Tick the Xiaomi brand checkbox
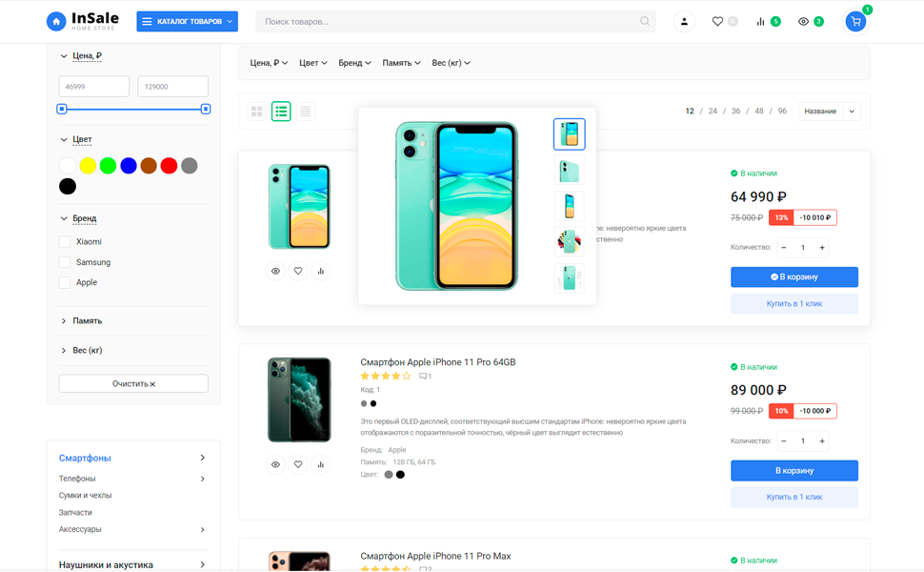 click(x=65, y=242)
